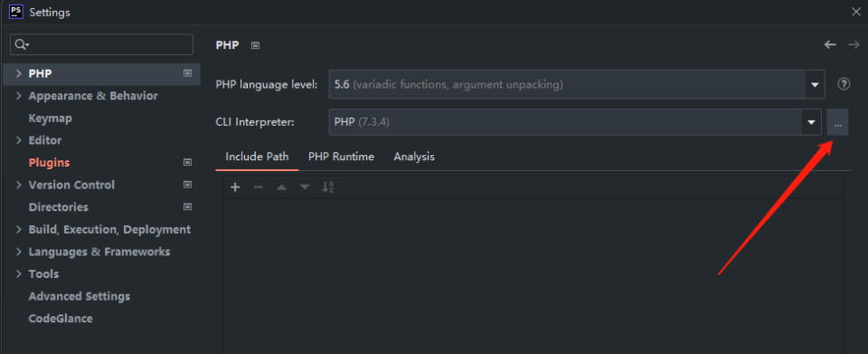
Task: Sort include paths alphabetically
Action: click(327, 187)
